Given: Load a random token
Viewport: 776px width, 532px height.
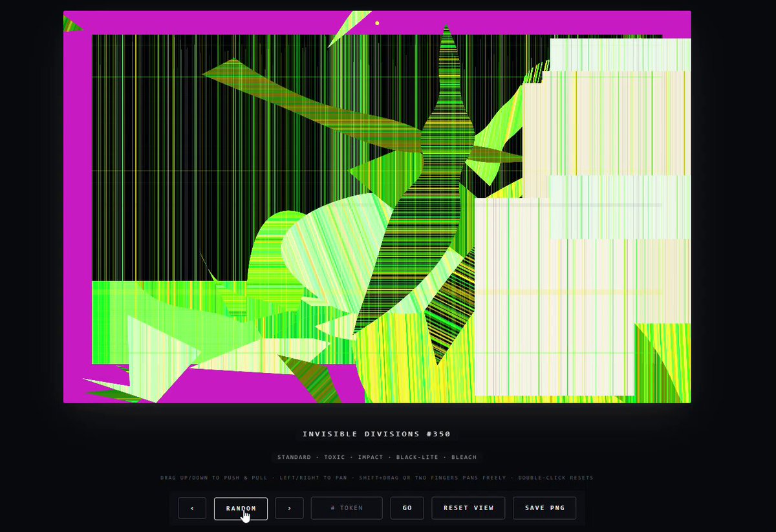Looking at the screenshot, I should [241, 508].
